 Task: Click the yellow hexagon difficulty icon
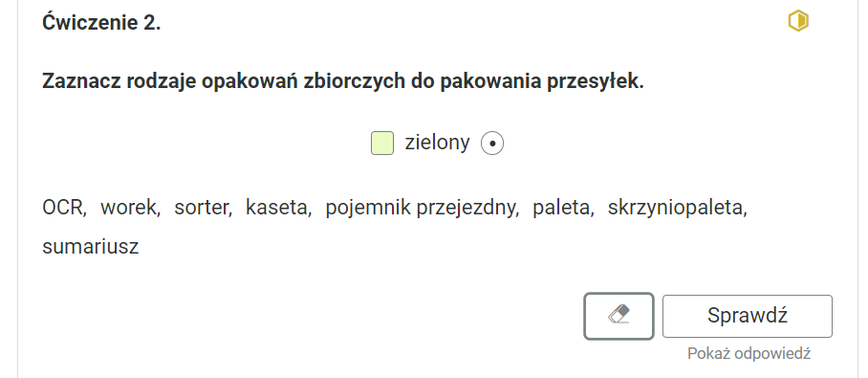click(797, 21)
